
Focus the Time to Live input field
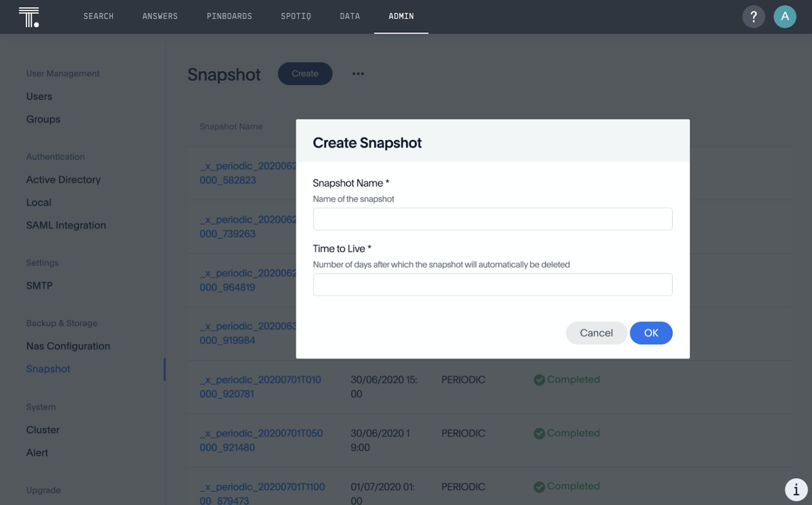(493, 284)
